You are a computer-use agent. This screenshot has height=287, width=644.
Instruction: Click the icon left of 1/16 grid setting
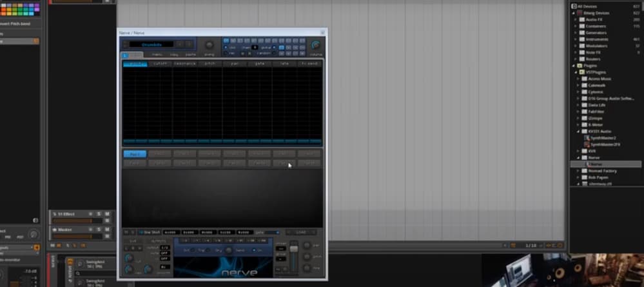[513, 246]
